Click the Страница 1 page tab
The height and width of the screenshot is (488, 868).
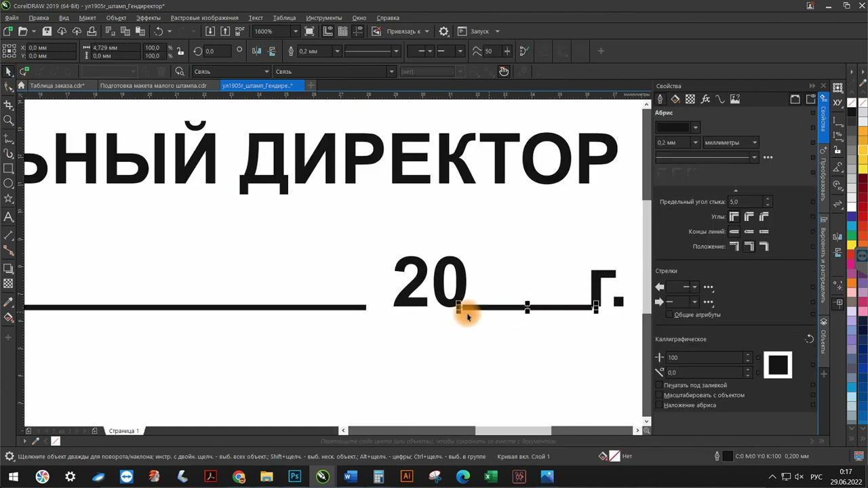click(123, 430)
